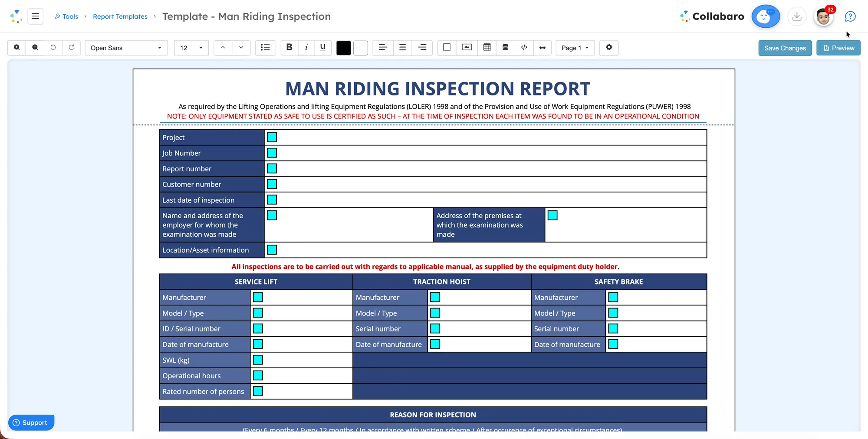868x439 pixels.
Task: Align text left
Action: [x=383, y=48]
